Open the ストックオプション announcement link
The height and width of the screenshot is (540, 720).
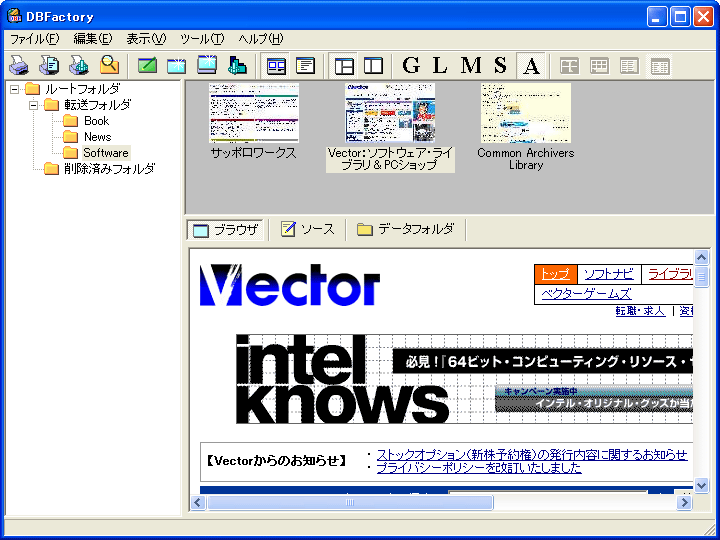[x=532, y=455]
